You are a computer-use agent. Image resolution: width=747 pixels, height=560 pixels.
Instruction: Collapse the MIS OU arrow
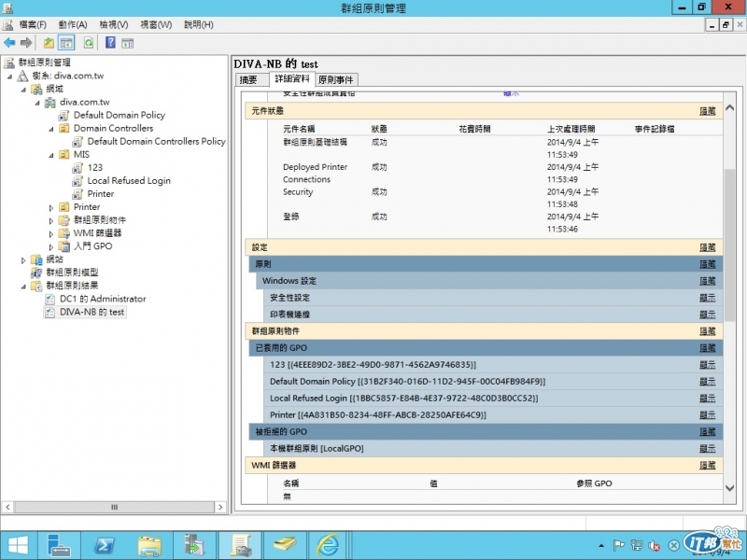51,155
